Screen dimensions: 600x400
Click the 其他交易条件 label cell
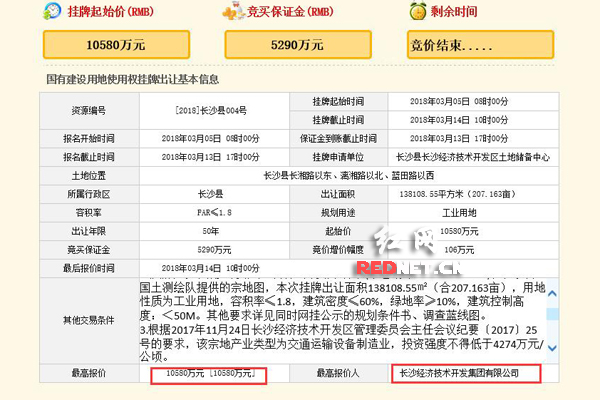point(89,320)
